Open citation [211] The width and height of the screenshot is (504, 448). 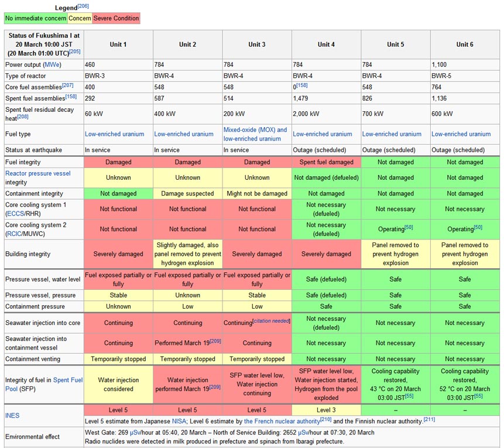(430, 419)
